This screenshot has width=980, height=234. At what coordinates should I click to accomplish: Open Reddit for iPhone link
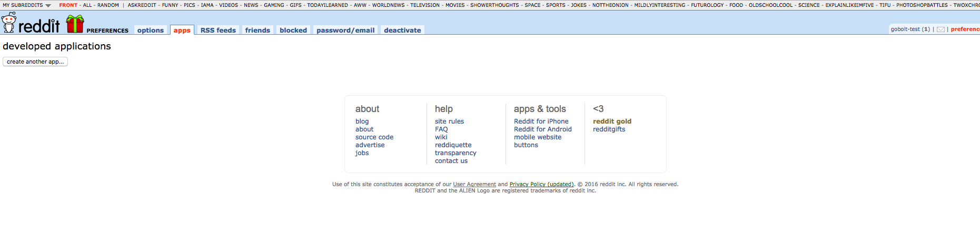[541, 121]
